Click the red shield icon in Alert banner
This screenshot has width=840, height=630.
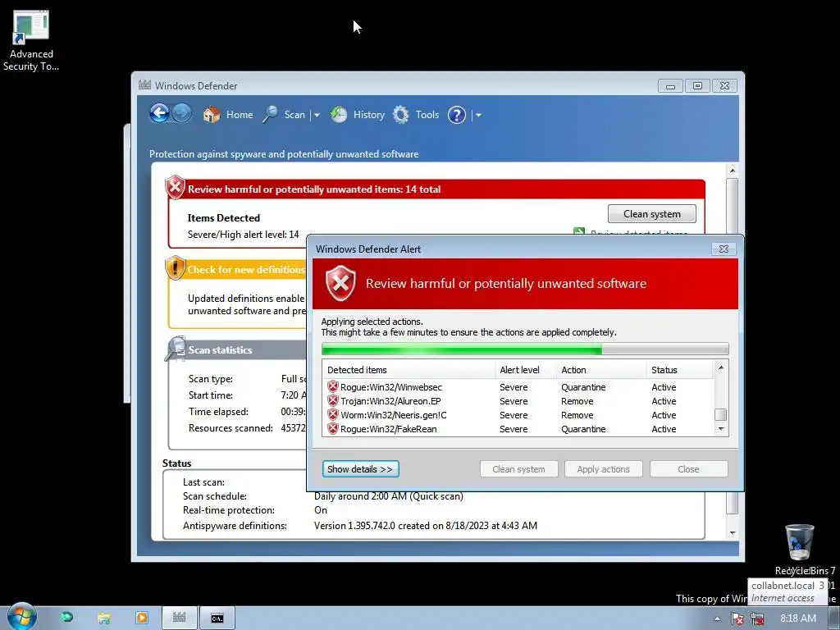(340, 283)
